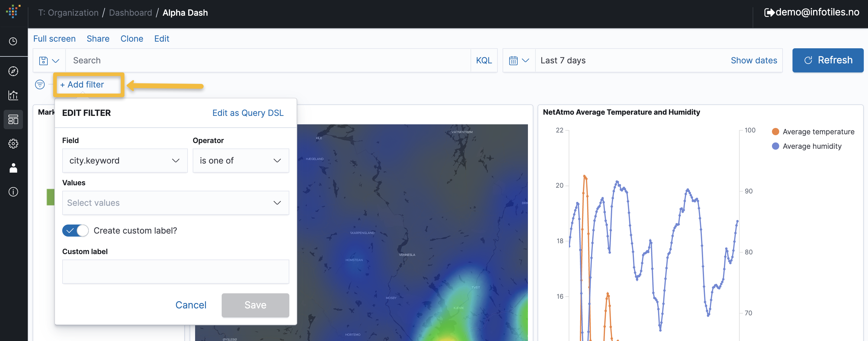This screenshot has height=341, width=868.
Task: Click demo@infotiles.no account text
Action: point(817,12)
